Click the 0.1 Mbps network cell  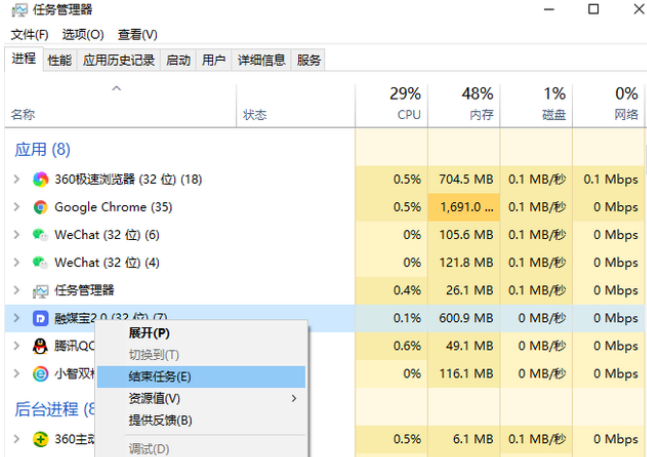click(609, 179)
